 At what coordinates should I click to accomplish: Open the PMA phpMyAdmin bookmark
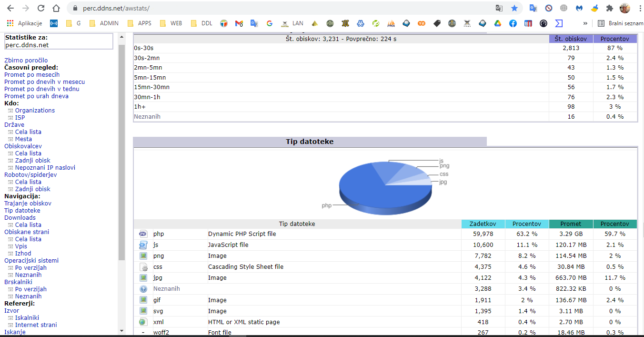[x=391, y=23]
